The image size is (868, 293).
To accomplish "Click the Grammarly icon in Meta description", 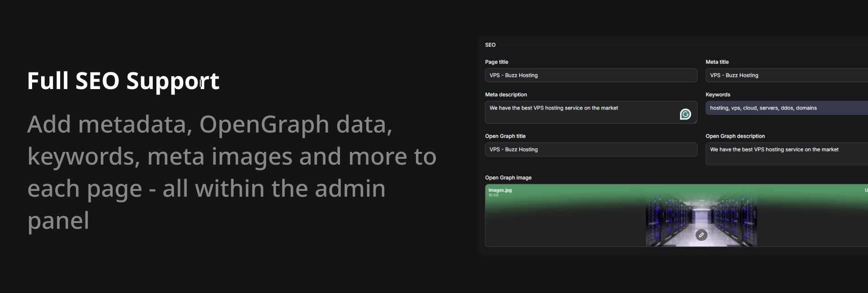I will [x=685, y=114].
